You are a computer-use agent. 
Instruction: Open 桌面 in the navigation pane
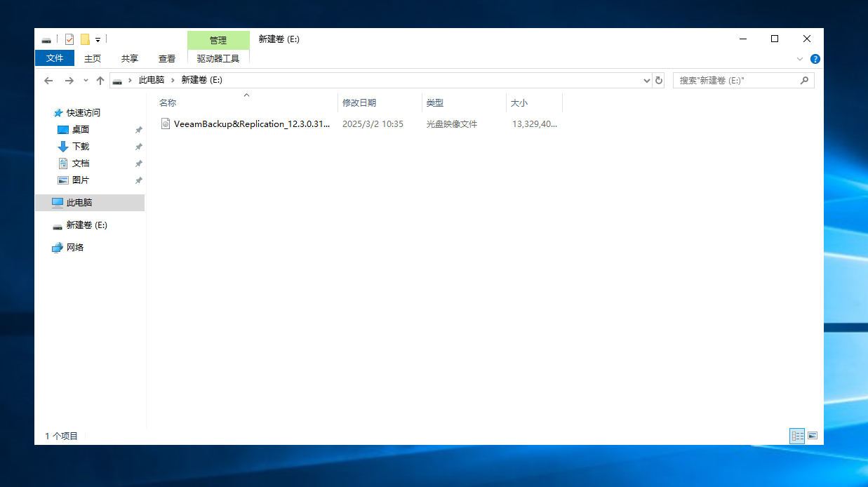click(81, 129)
